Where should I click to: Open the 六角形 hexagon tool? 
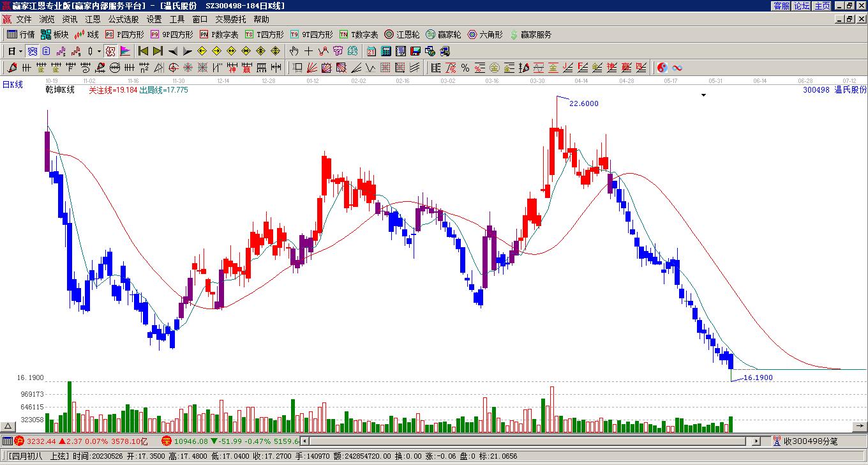coord(485,34)
